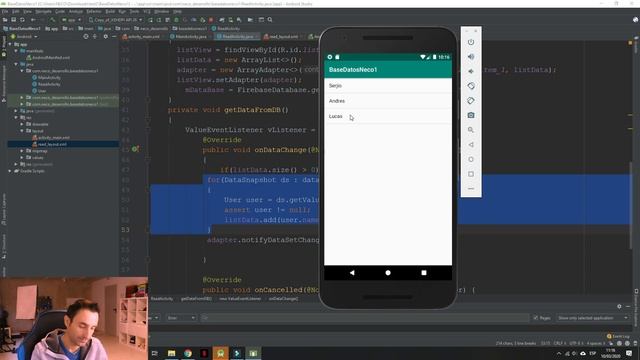Click the override gutter icon beside onDataChange

coord(135,149)
